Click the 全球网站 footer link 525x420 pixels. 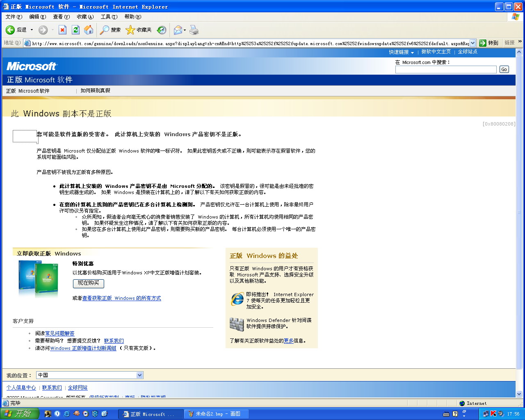pyautogui.click(x=78, y=388)
